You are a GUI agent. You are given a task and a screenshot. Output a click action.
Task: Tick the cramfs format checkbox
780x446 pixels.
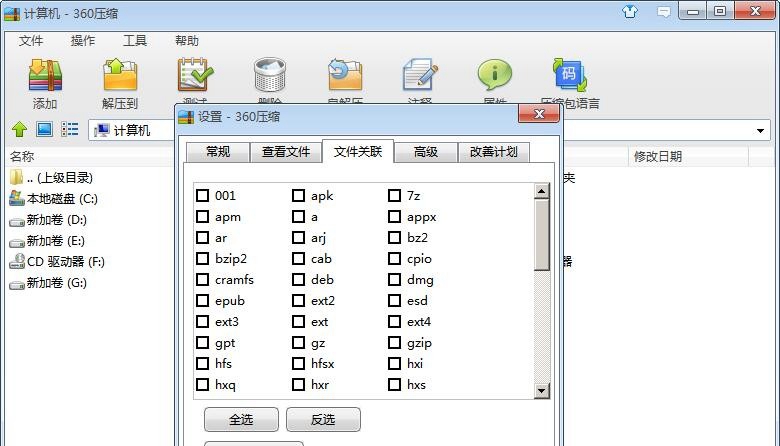click(202, 279)
